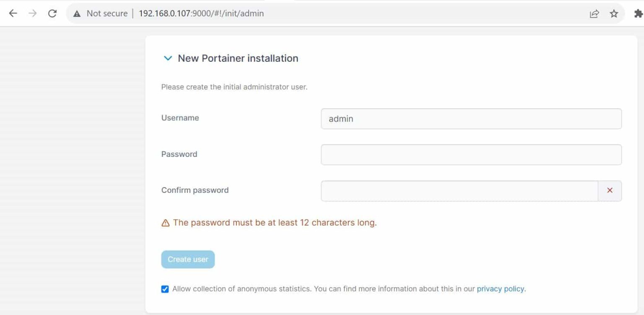Open the Not secure warning icon

pos(77,13)
